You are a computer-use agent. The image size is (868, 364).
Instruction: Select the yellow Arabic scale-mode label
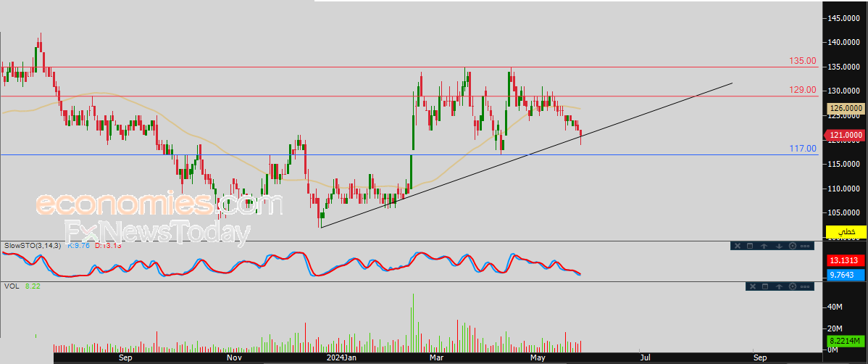pyautogui.click(x=846, y=231)
